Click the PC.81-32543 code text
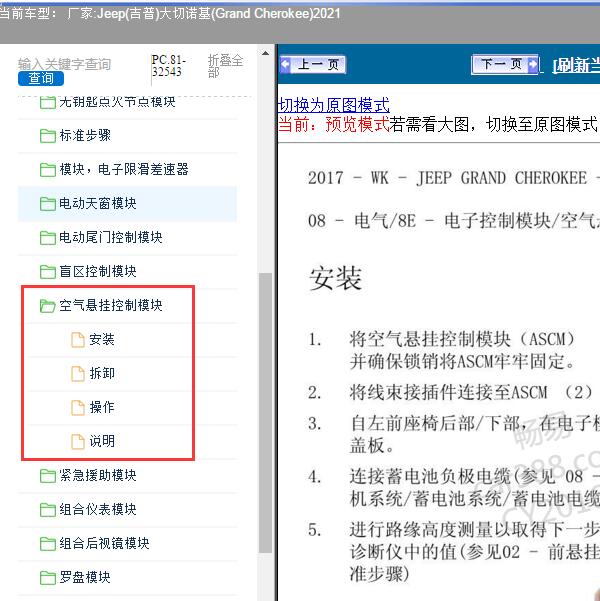 coord(168,66)
